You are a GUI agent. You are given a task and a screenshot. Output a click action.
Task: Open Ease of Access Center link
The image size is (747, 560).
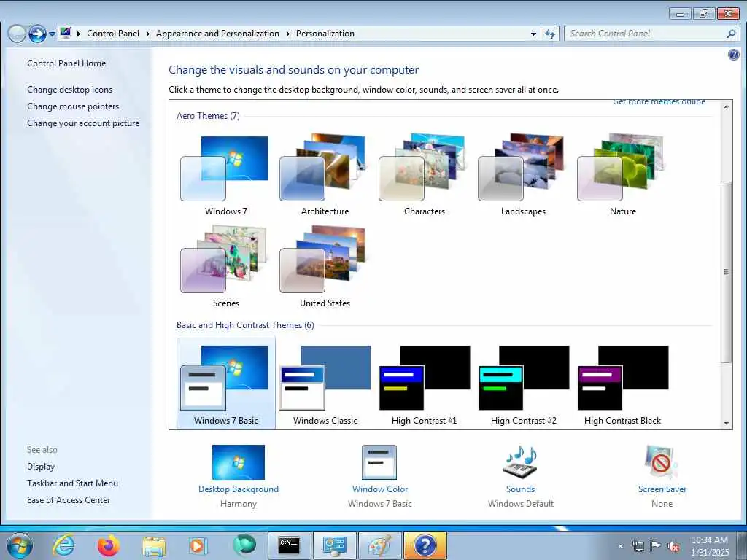click(x=68, y=500)
